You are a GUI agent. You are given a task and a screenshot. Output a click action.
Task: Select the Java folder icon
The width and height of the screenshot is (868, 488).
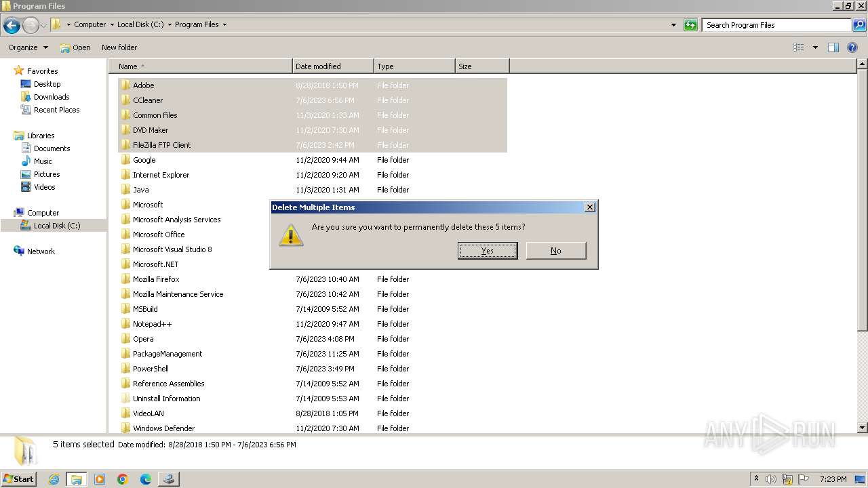tap(125, 190)
